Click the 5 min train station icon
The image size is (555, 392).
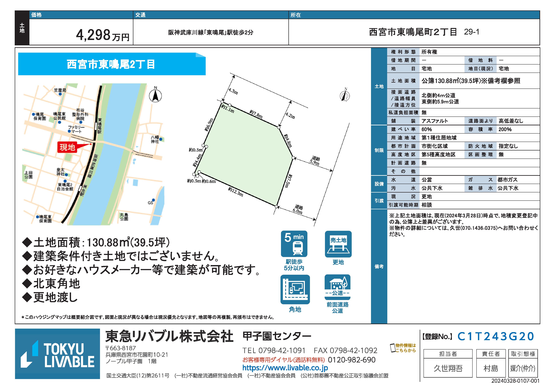[294, 244]
